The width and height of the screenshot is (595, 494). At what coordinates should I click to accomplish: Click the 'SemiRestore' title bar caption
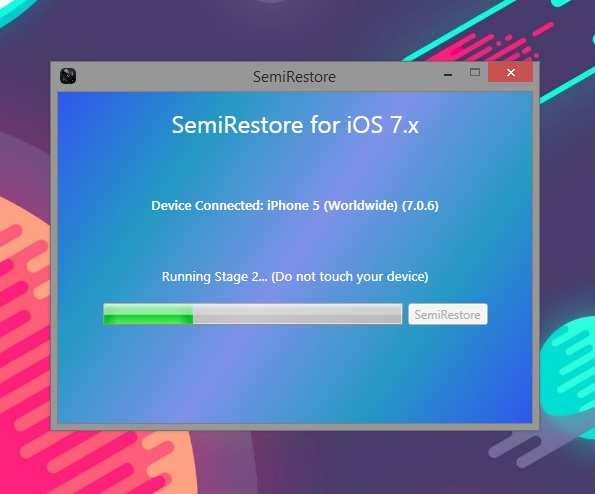[294, 77]
